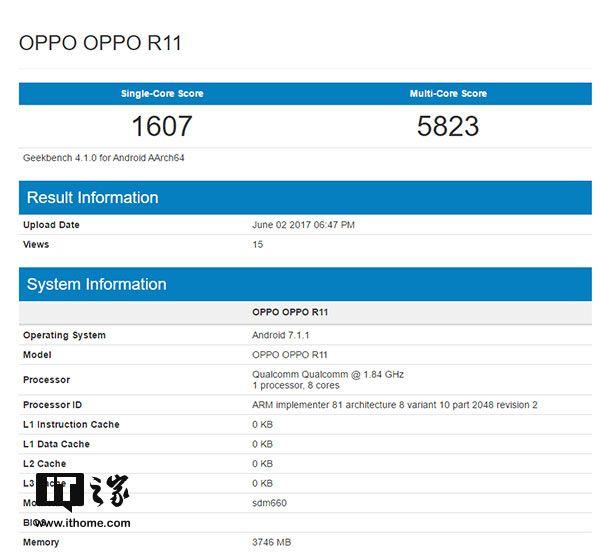Click the sdm660 motherboard value

point(269,503)
